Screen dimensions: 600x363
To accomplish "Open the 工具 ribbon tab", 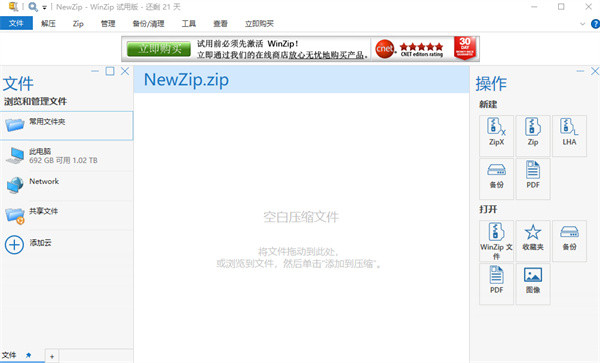I will [x=189, y=24].
